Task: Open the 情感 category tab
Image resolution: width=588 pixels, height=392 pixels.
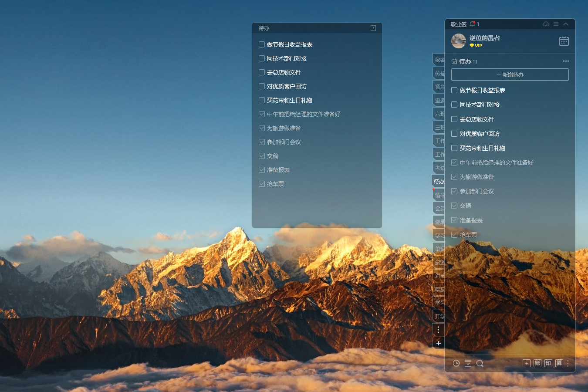Action: (439, 195)
